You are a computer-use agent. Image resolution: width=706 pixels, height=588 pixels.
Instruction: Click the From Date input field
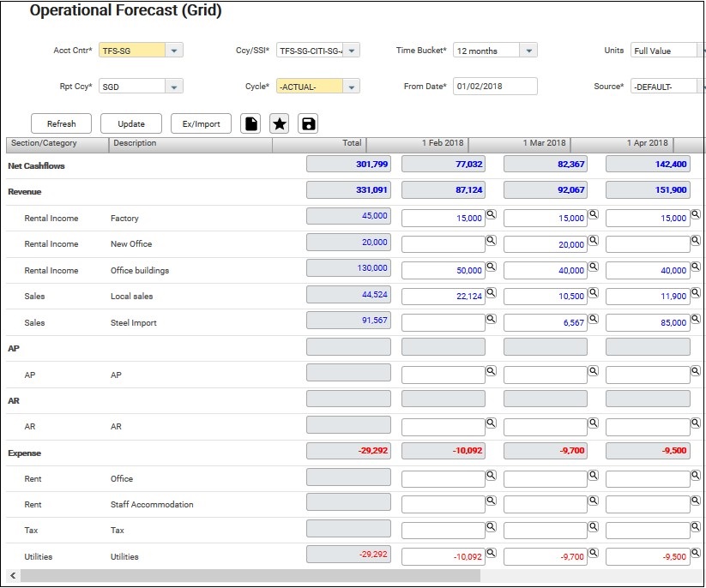tap(495, 87)
